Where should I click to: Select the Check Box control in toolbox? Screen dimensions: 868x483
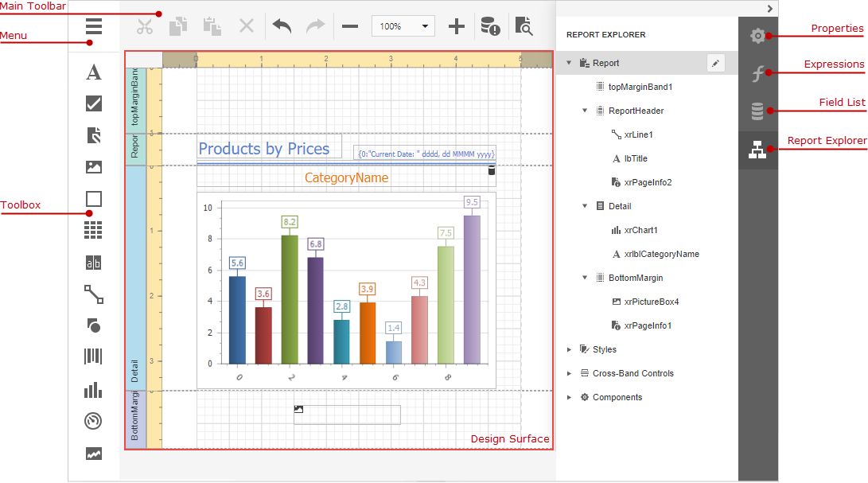94,103
